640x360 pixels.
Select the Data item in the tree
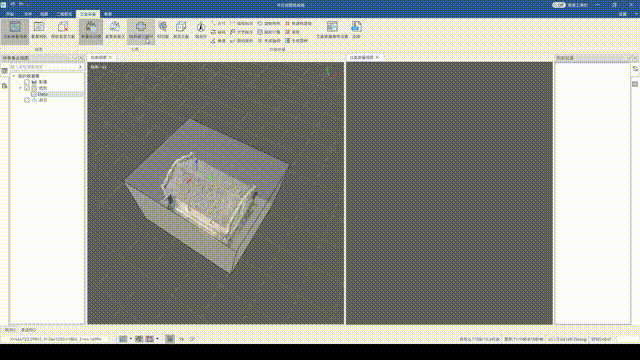[42, 94]
